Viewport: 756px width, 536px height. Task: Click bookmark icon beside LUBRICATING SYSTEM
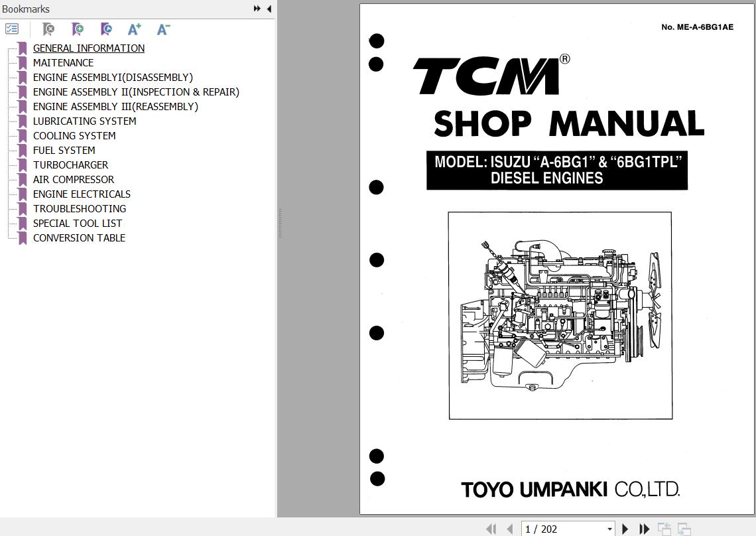coord(22,121)
